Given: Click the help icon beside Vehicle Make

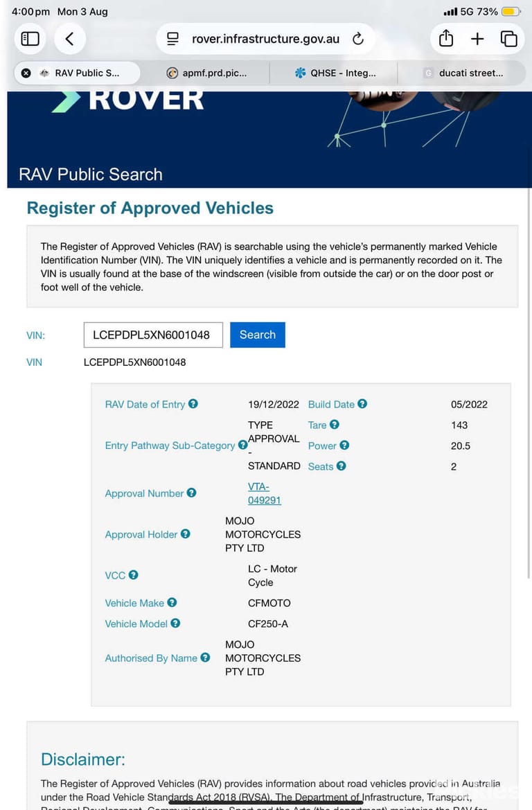Looking at the screenshot, I should [172, 602].
